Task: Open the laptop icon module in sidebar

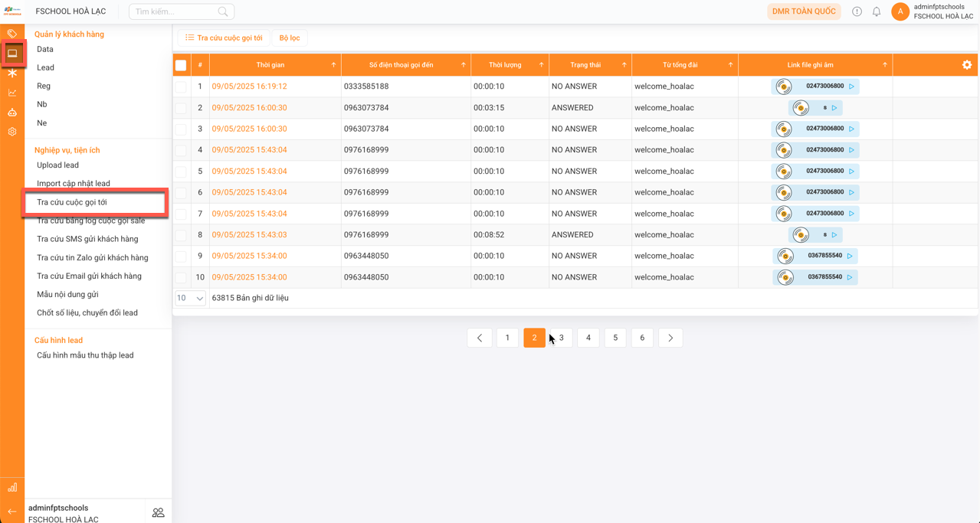Action: point(12,54)
